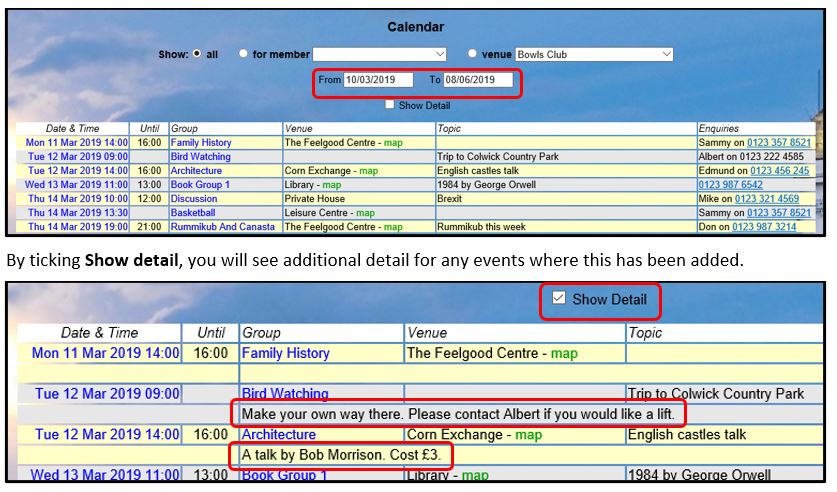Screen dimensions: 837x492
Task: Choose the "venue" radio button
Action: 473,54
